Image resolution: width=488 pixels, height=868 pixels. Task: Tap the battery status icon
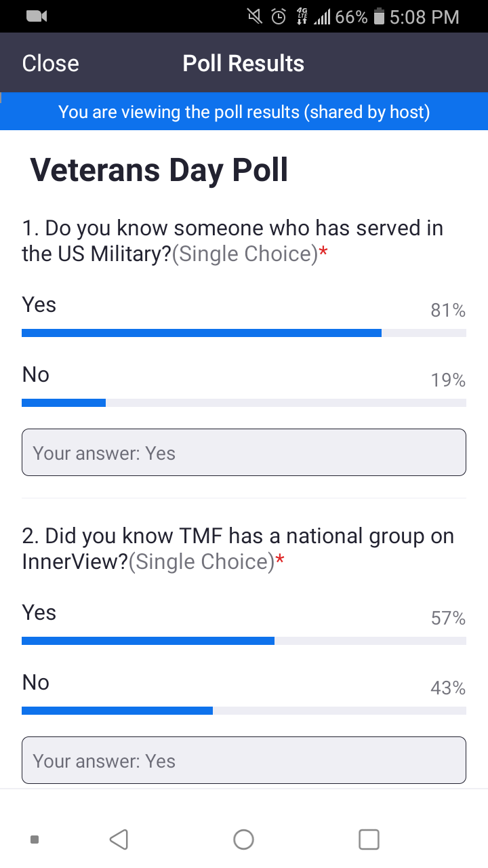(379, 17)
